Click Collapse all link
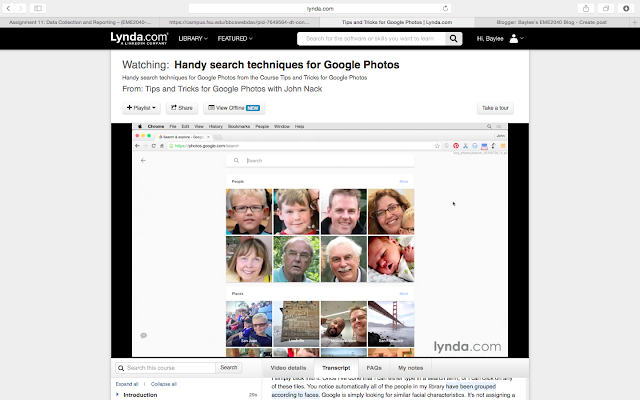640x400 pixels. click(x=164, y=384)
